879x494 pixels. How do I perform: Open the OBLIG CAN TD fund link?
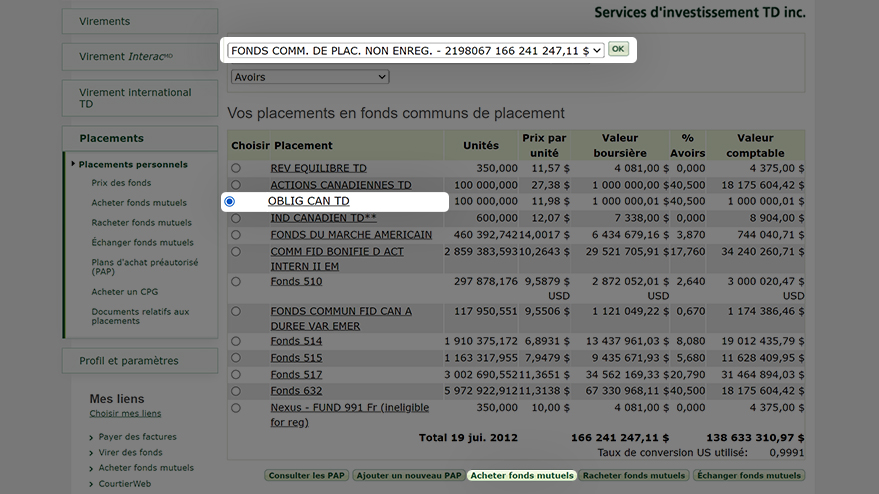tap(308, 201)
